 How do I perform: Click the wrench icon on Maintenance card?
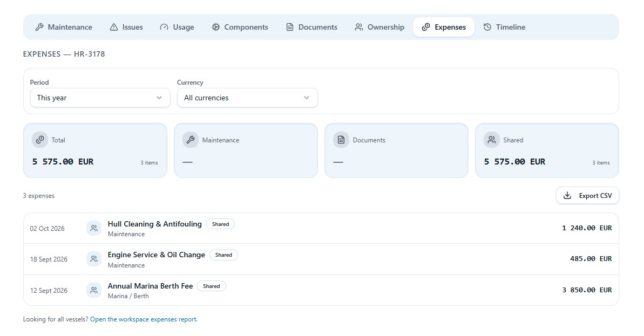(191, 140)
